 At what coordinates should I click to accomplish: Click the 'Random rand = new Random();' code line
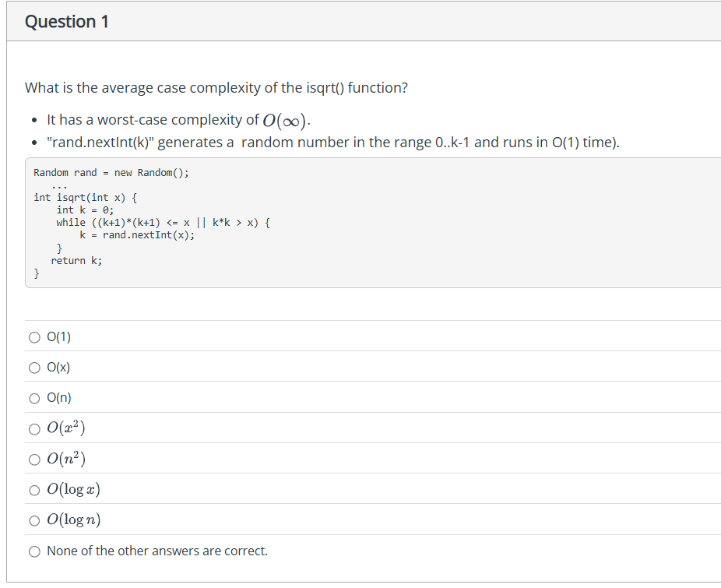click(107, 172)
